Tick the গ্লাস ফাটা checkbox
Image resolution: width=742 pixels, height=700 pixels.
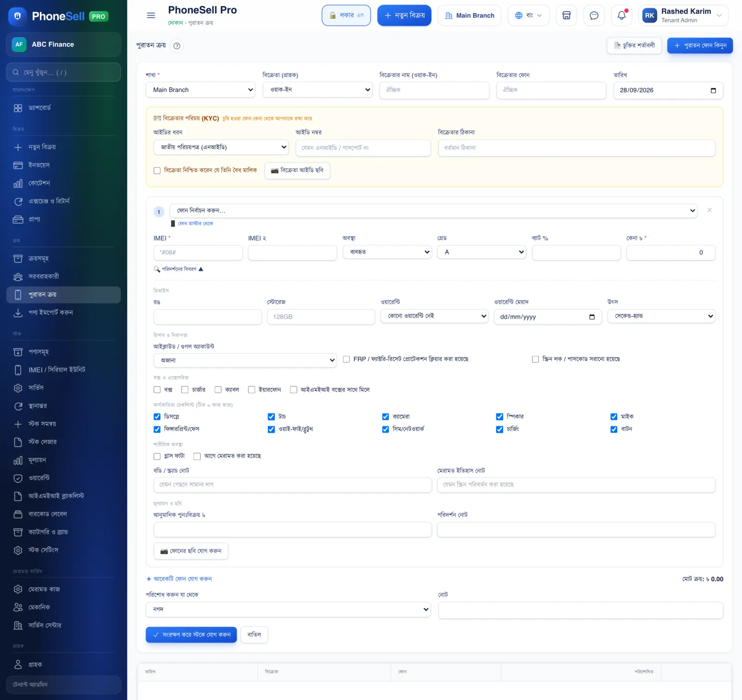point(157,456)
